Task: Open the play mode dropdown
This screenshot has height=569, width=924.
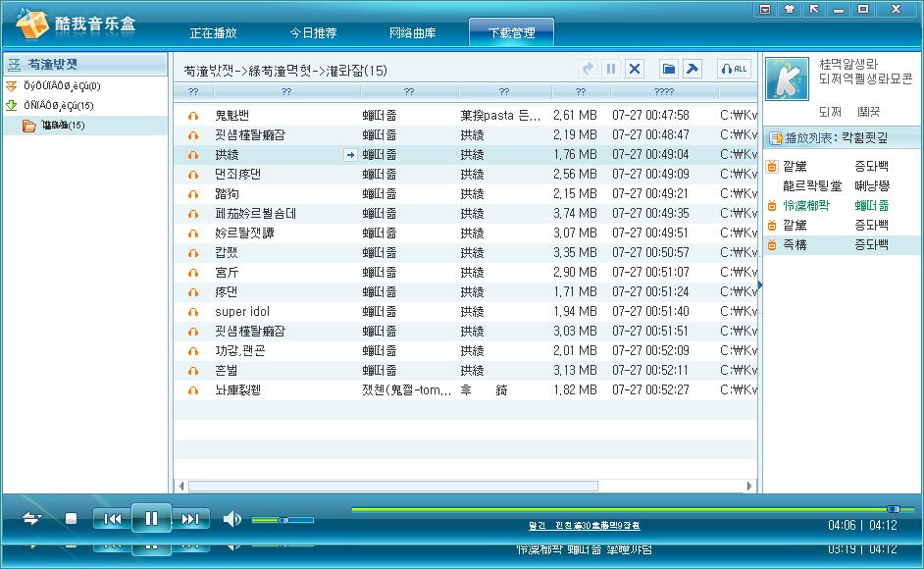Action: (31, 518)
